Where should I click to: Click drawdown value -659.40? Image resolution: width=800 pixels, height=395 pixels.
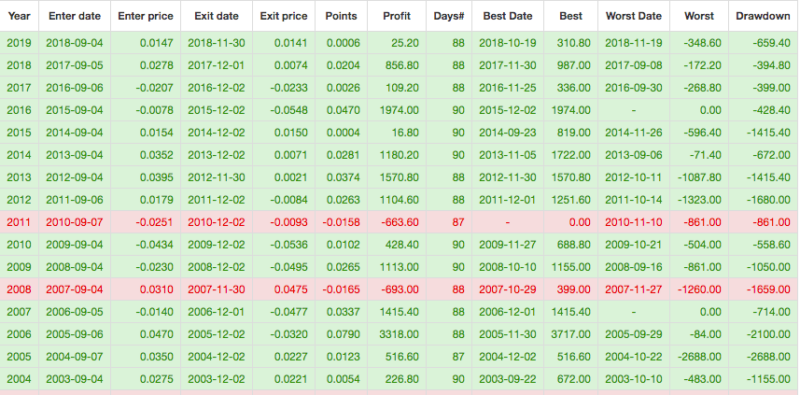tap(771, 43)
